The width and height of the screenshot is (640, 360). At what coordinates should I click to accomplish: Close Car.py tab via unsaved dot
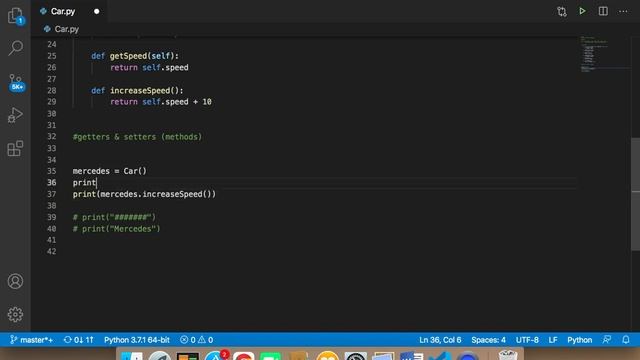(x=96, y=11)
